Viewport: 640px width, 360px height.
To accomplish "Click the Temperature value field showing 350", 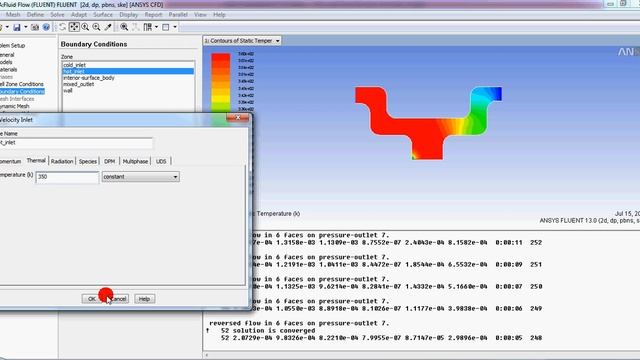I will pos(67,177).
